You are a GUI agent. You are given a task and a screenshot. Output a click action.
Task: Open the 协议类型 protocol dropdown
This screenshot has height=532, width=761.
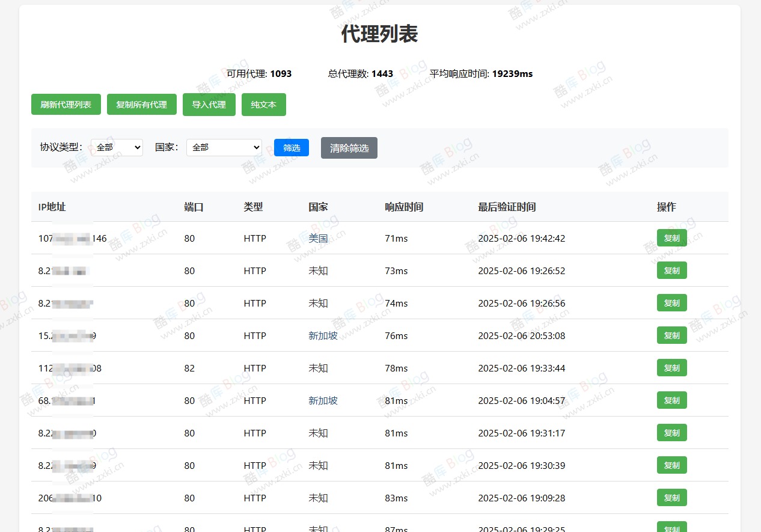pos(117,147)
